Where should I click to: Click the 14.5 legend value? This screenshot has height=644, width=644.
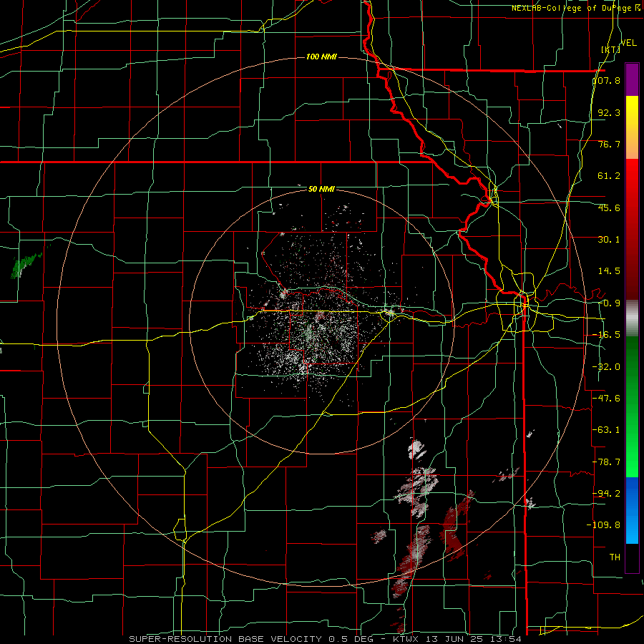tap(609, 271)
